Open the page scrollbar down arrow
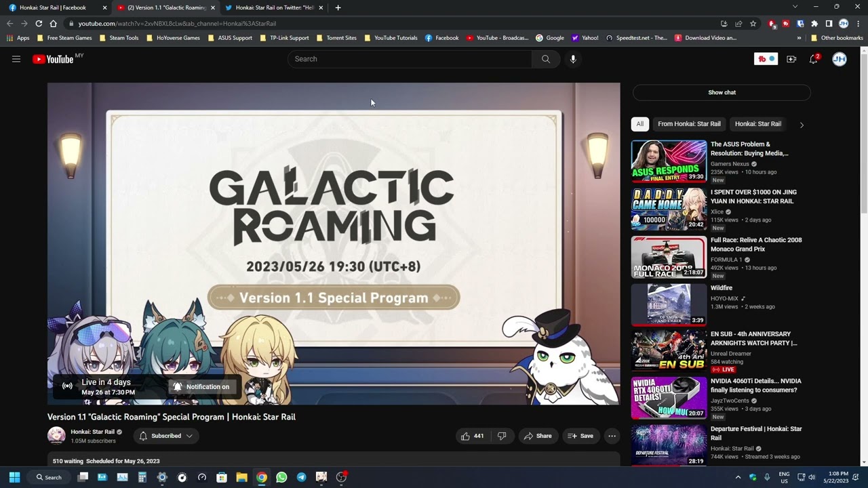The width and height of the screenshot is (868, 488). [864, 463]
